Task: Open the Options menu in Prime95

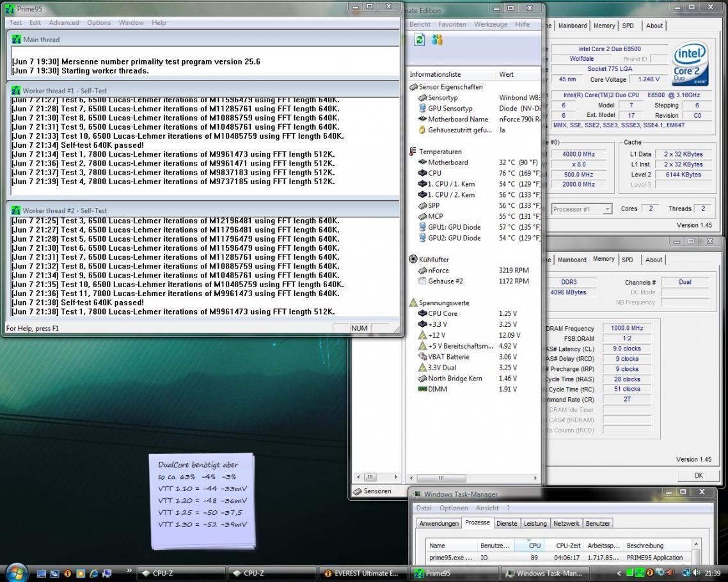Action: [x=99, y=23]
